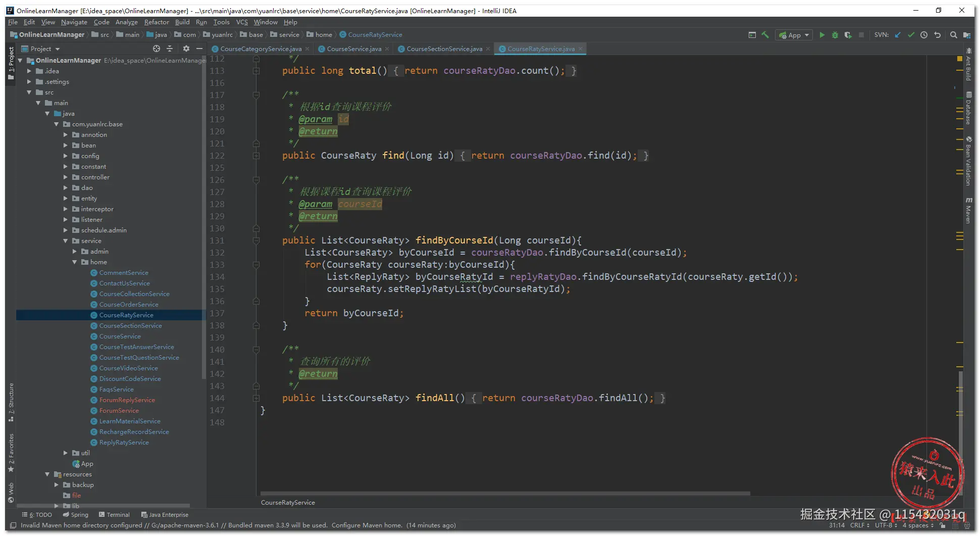Close the CourseRatyService.java tab

coord(581,49)
